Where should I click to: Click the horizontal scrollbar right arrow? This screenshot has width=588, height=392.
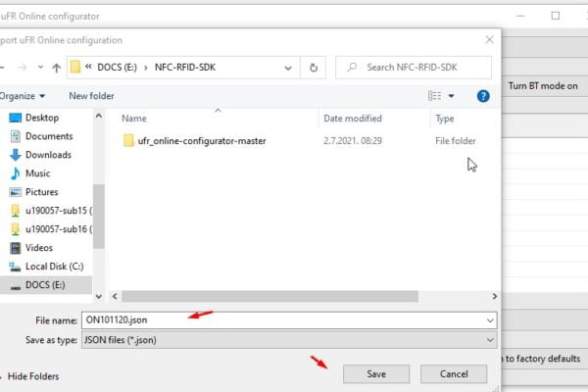(x=494, y=296)
